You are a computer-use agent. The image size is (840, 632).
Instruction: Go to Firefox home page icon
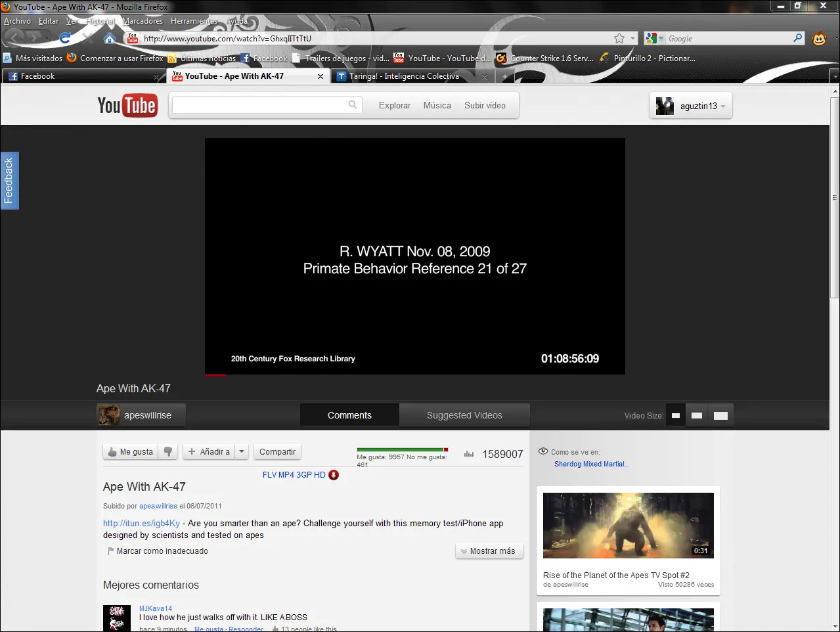pyautogui.click(x=110, y=38)
